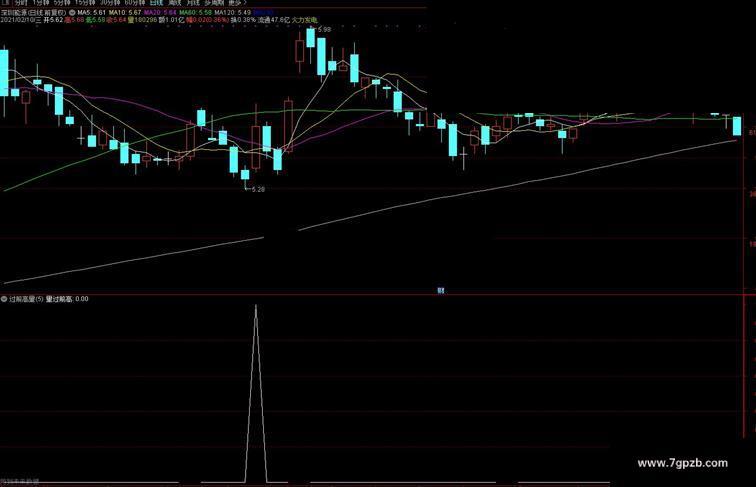Select the 30分钟 period tab
Screen dimensions: 756x487
pos(109,2)
